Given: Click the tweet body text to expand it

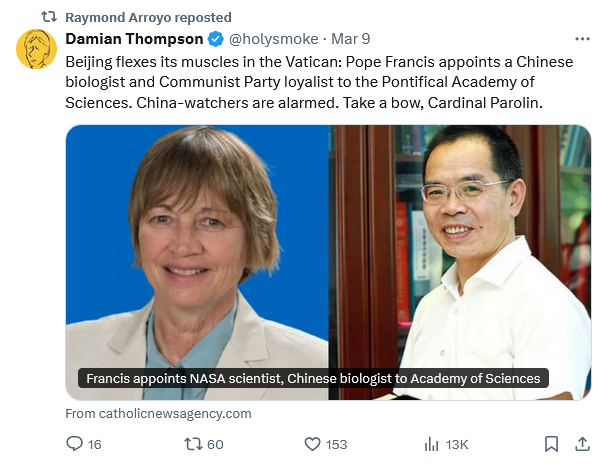Looking at the screenshot, I should (x=320, y=82).
